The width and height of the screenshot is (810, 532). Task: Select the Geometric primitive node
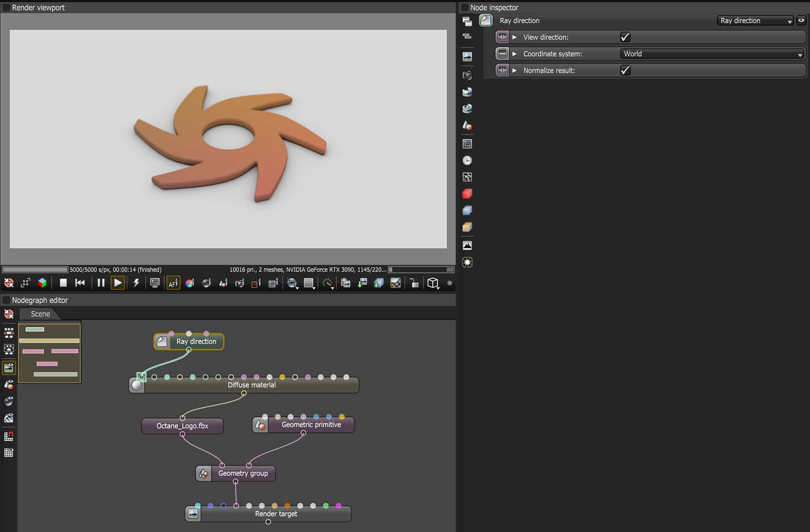click(303, 425)
